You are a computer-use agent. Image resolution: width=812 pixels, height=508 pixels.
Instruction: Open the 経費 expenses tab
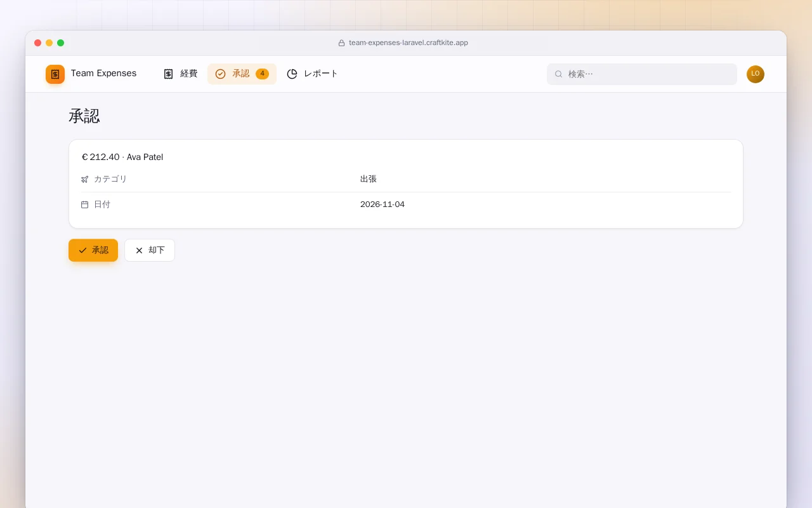pos(180,74)
